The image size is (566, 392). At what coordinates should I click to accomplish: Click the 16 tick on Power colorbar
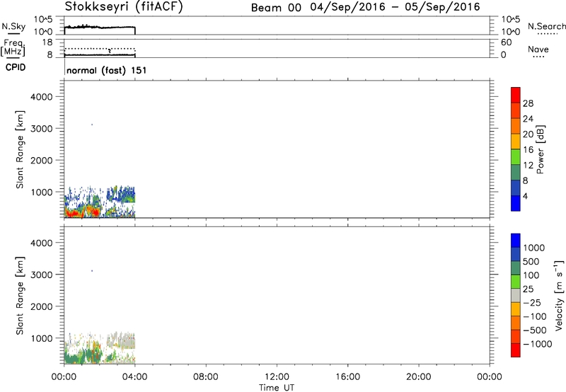[528, 150]
